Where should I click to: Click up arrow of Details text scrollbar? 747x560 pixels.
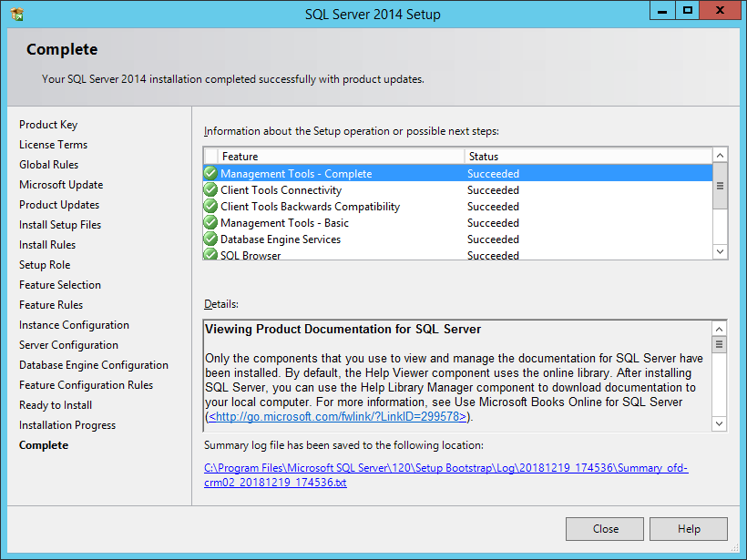click(x=720, y=328)
